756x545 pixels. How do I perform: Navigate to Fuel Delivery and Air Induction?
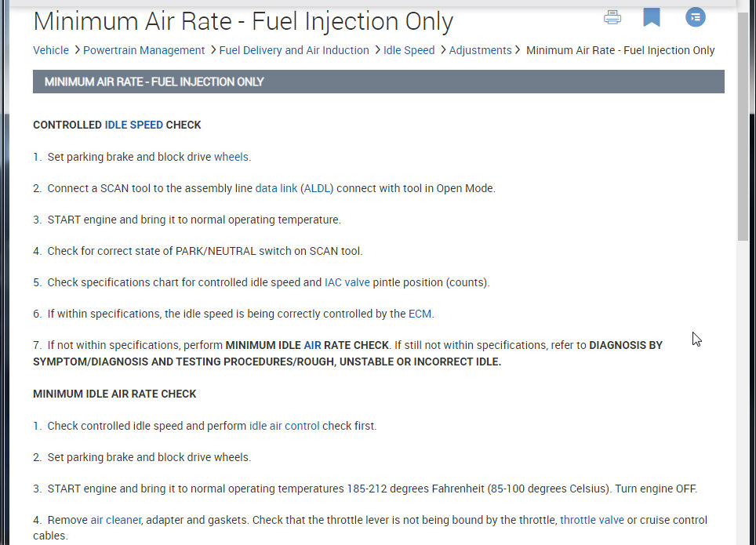pyautogui.click(x=294, y=50)
